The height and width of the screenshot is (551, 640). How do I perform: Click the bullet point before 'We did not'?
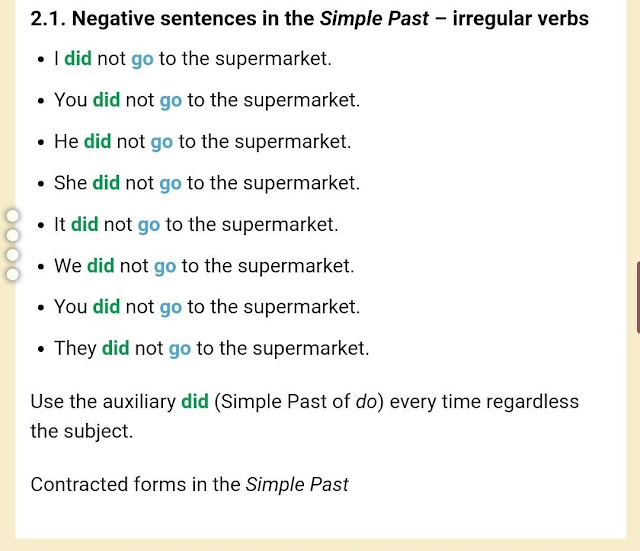click(39, 267)
